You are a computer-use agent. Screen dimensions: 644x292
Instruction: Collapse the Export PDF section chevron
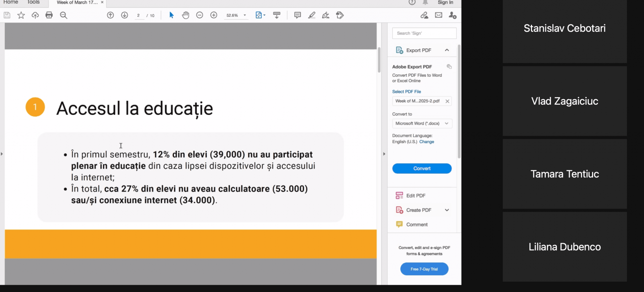[447, 50]
